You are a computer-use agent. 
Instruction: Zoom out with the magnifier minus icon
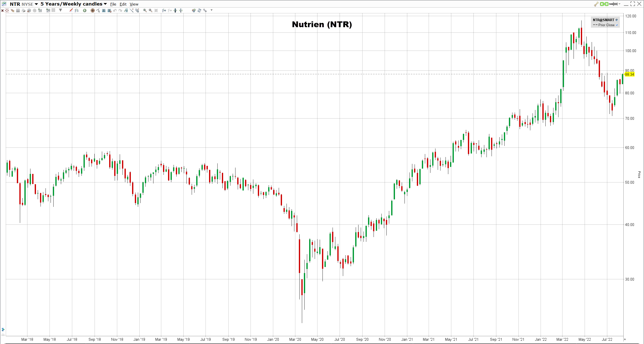(x=150, y=10)
